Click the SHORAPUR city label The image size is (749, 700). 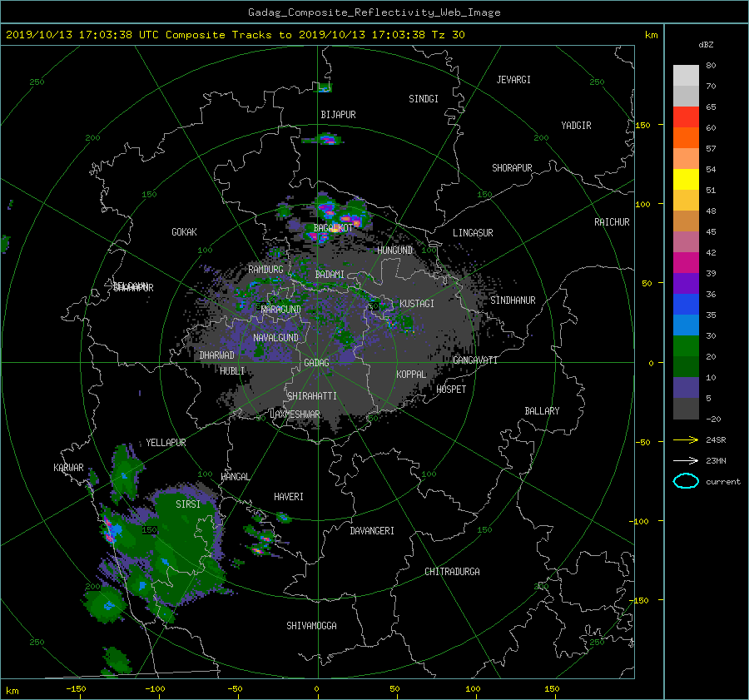[512, 168]
